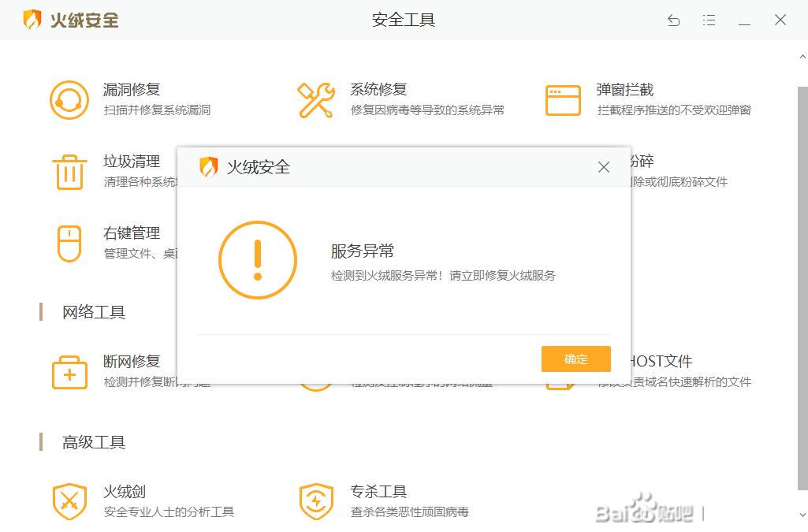
Task: Click description 查杀各类恶性顽固病毒
Action: click(x=410, y=512)
